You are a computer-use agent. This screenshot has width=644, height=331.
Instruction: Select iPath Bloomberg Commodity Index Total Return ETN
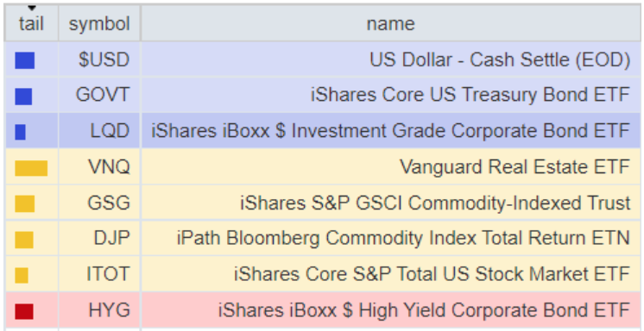coord(403,238)
